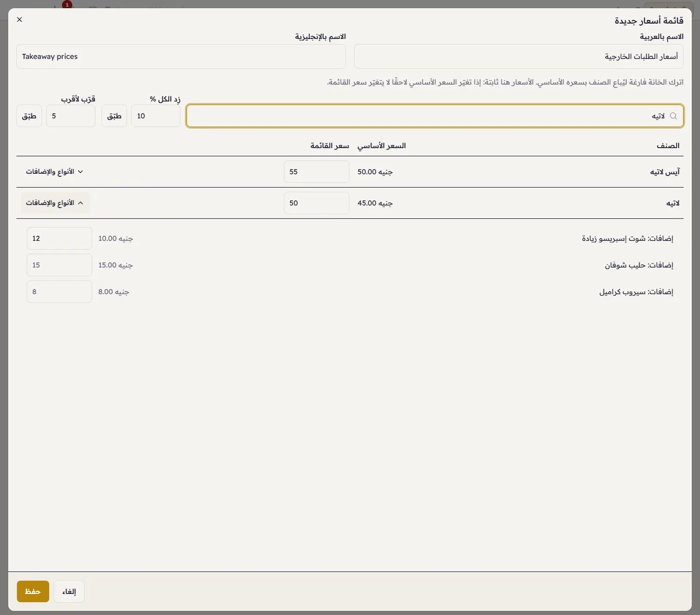This screenshot has width=700, height=615.
Task: Click base price 45.00 جنيه
Action: click(x=375, y=203)
